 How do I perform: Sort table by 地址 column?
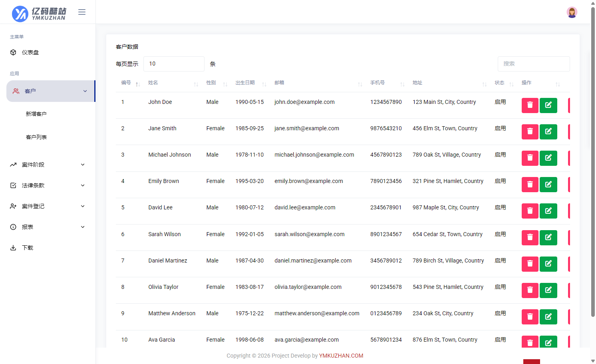(448, 83)
